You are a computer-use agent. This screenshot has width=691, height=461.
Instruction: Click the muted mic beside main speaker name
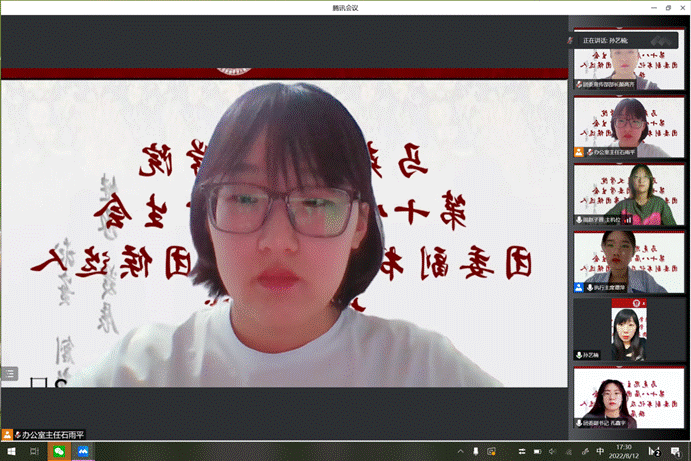coord(18,435)
